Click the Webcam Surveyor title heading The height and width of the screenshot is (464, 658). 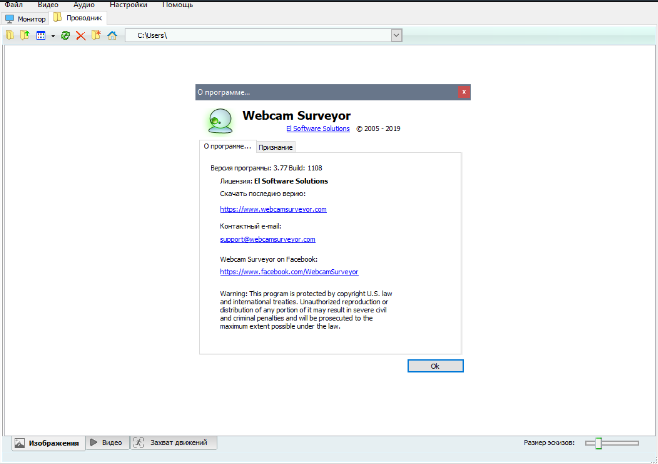[296, 115]
